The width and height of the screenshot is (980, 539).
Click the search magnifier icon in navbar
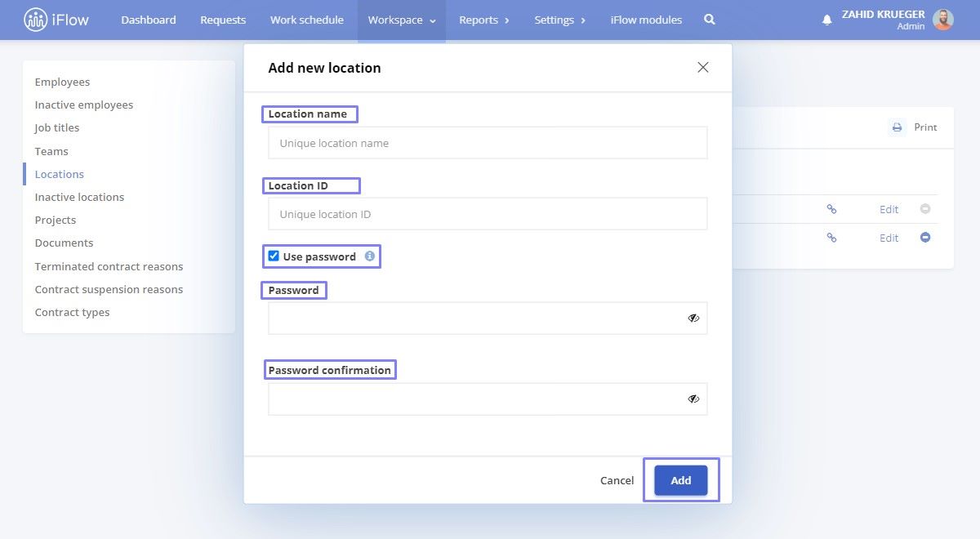click(710, 20)
